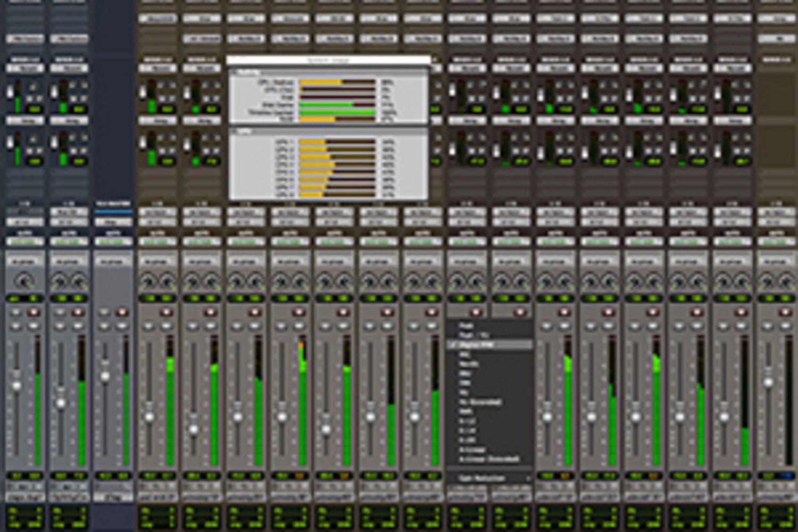The image size is (798, 532).
Task: Arm the red record button on the first channel
Action: click(34, 312)
